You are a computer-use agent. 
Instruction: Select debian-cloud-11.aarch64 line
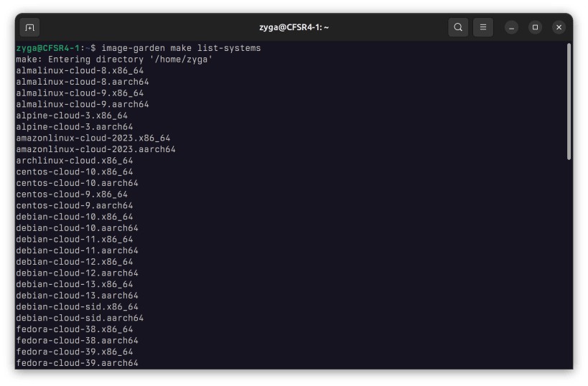(x=78, y=250)
